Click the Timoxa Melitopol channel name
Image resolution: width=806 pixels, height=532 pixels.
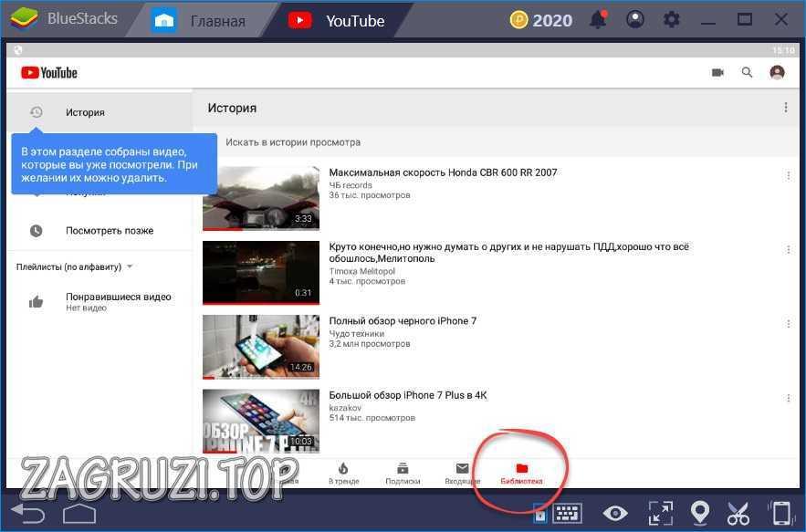coord(362,271)
